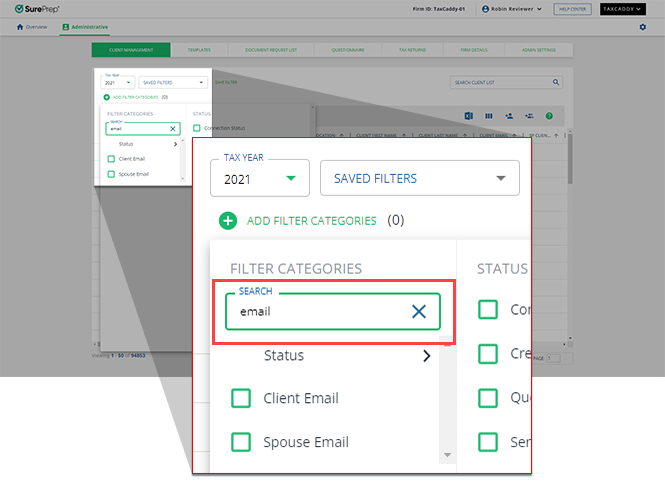Clear the search with the large blue X
The width and height of the screenshot is (665, 482).
pos(419,312)
